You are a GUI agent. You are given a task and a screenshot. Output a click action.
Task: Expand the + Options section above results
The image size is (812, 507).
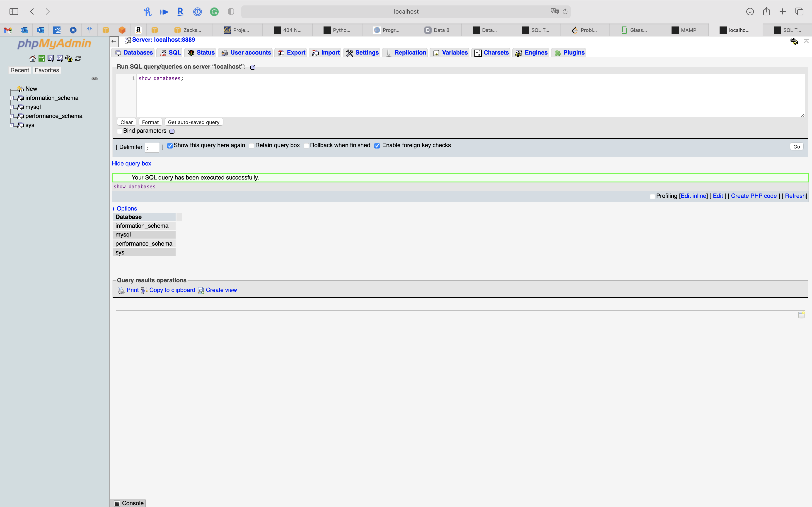[x=124, y=208]
